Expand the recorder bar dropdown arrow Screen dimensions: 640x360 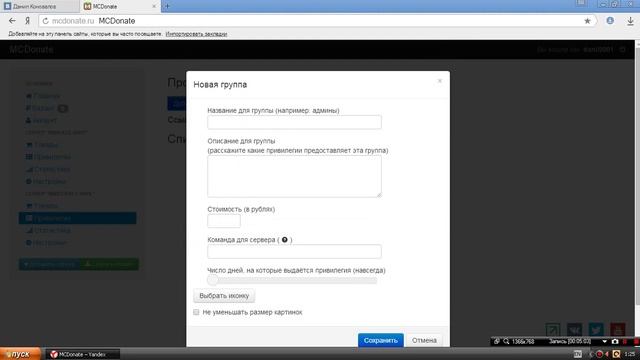tap(604, 341)
